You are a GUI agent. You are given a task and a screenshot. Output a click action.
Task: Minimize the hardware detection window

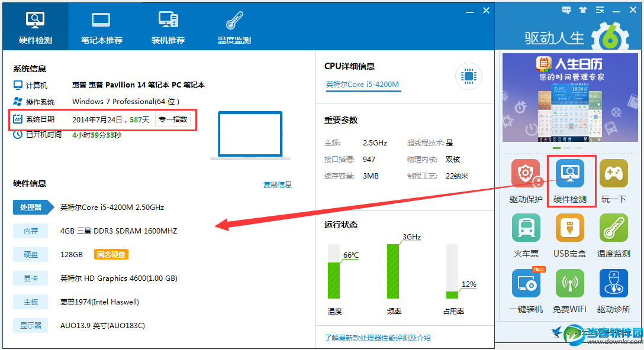click(x=469, y=11)
